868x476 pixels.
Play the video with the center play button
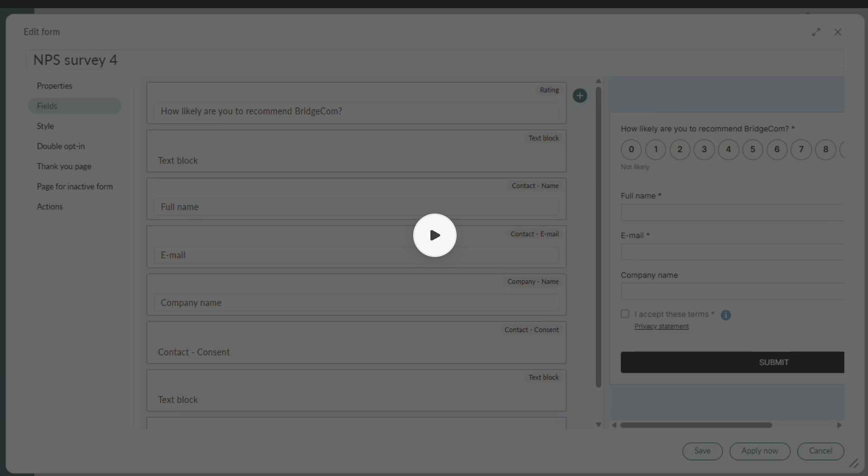click(434, 235)
